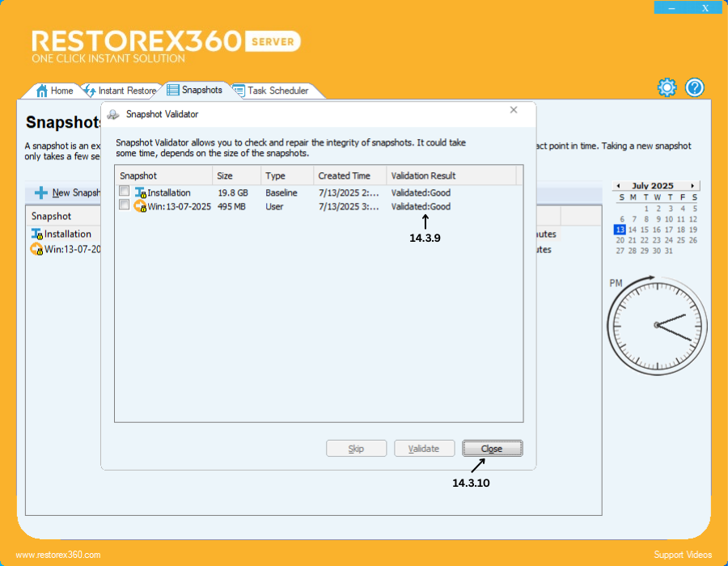The width and height of the screenshot is (728, 566).
Task: Sort by the Validation Result column header
Action: click(451, 175)
